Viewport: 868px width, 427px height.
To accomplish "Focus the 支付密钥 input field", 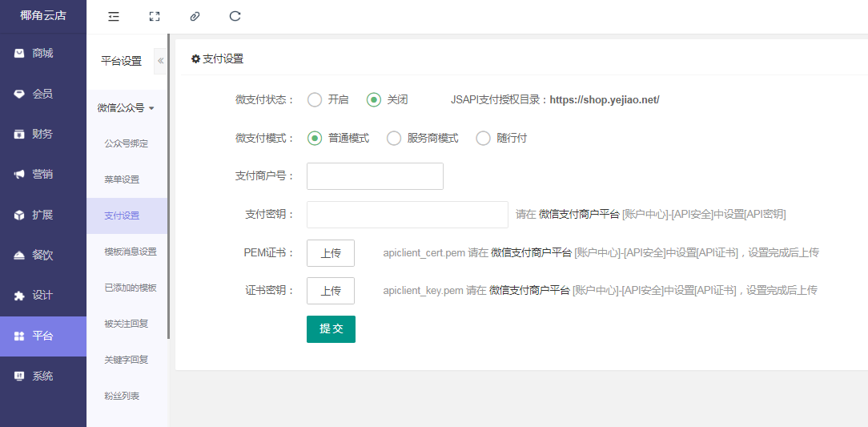I will (x=408, y=215).
